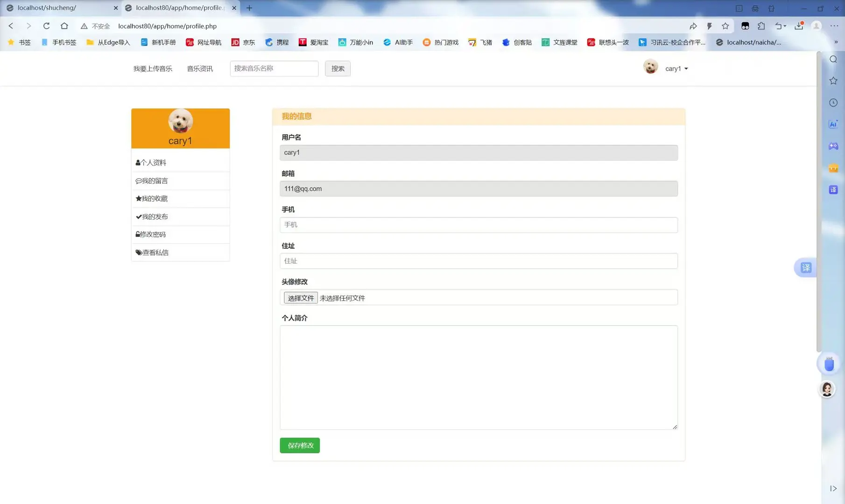Open the browser sidebar search icon

coord(833,59)
